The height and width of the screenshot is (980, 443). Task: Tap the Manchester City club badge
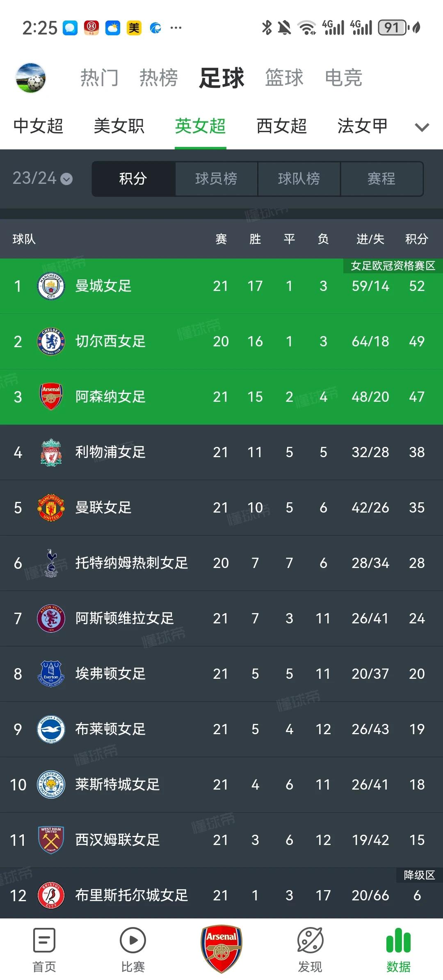(x=51, y=286)
